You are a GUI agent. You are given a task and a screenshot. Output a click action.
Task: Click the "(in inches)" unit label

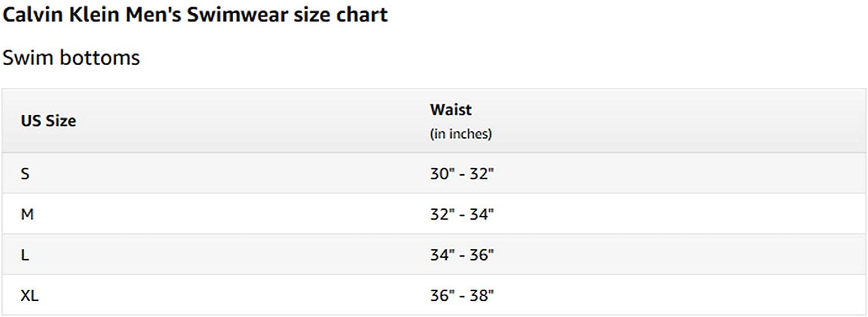click(461, 134)
